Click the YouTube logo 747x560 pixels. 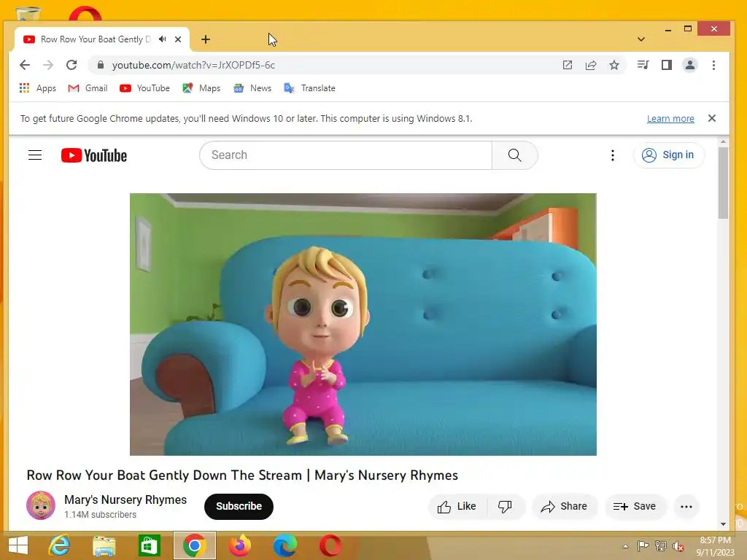[94, 155]
